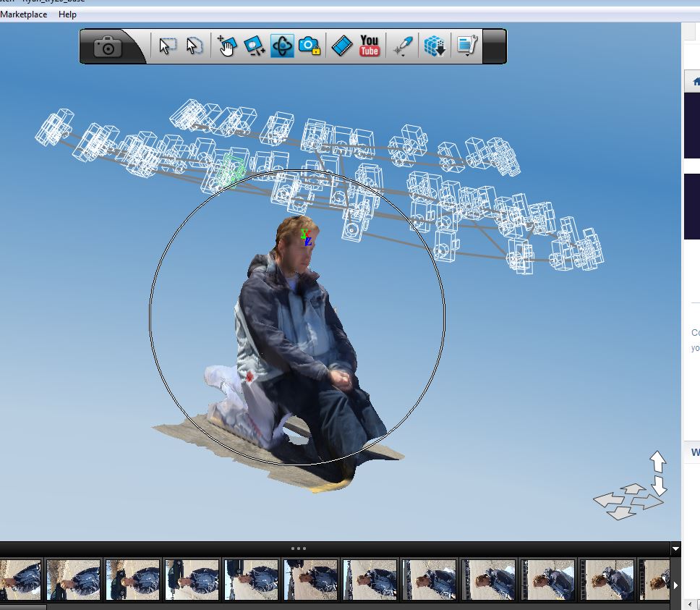This screenshot has height=610, width=700.
Task: Start a new photo capture
Action: click(106, 45)
